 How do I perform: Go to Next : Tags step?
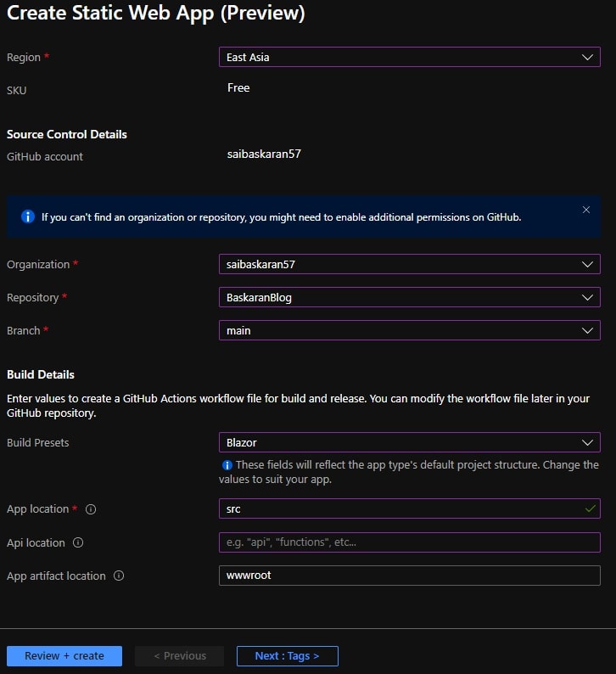click(288, 656)
